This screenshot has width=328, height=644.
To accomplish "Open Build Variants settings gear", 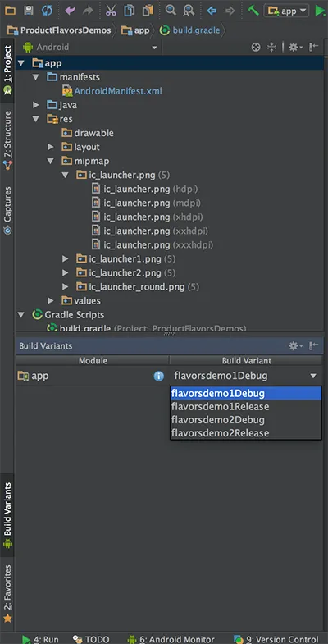I will click(295, 346).
